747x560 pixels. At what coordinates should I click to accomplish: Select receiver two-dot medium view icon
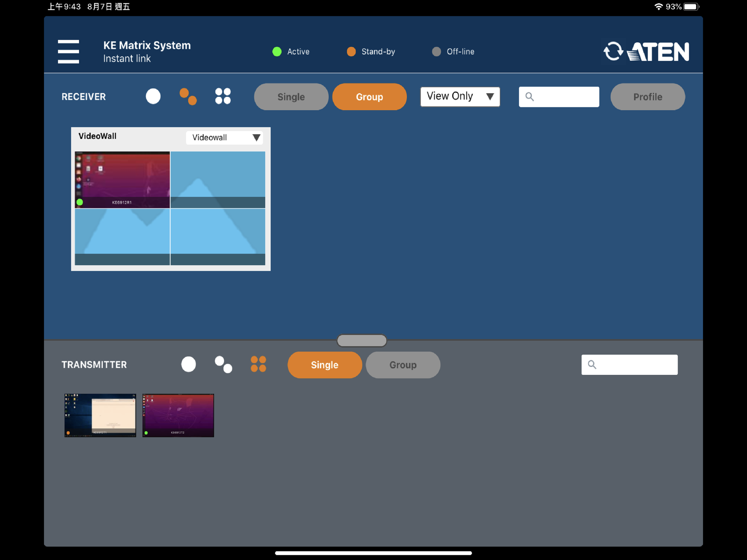click(x=188, y=97)
